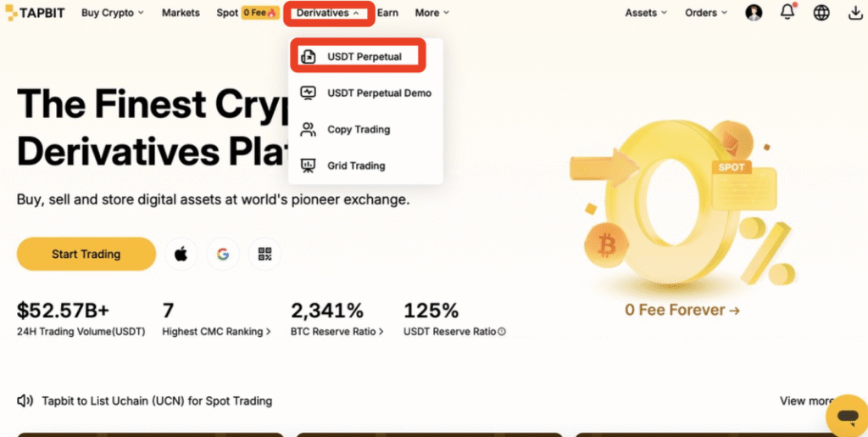Click the Copy Trading people icon

(x=309, y=130)
